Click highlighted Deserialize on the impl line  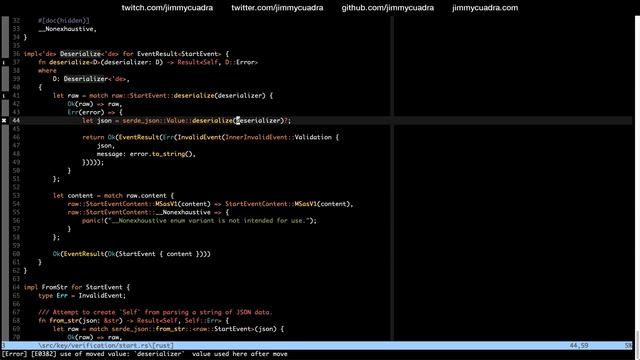pos(80,54)
